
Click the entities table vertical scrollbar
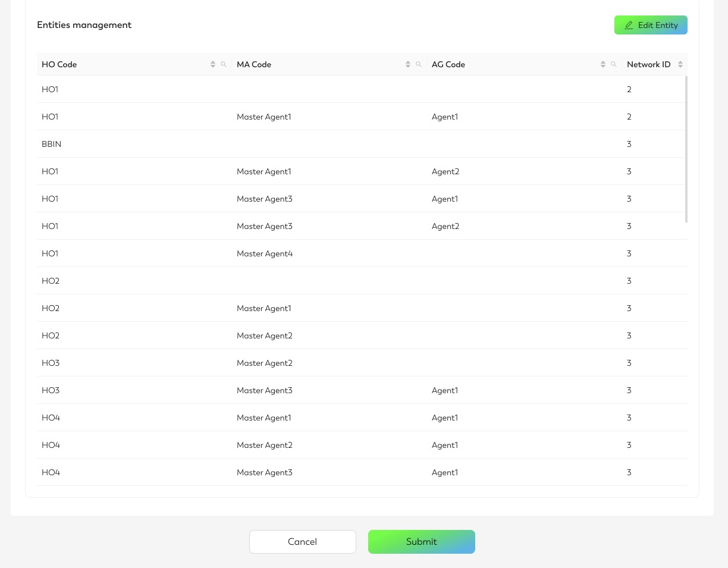686,149
